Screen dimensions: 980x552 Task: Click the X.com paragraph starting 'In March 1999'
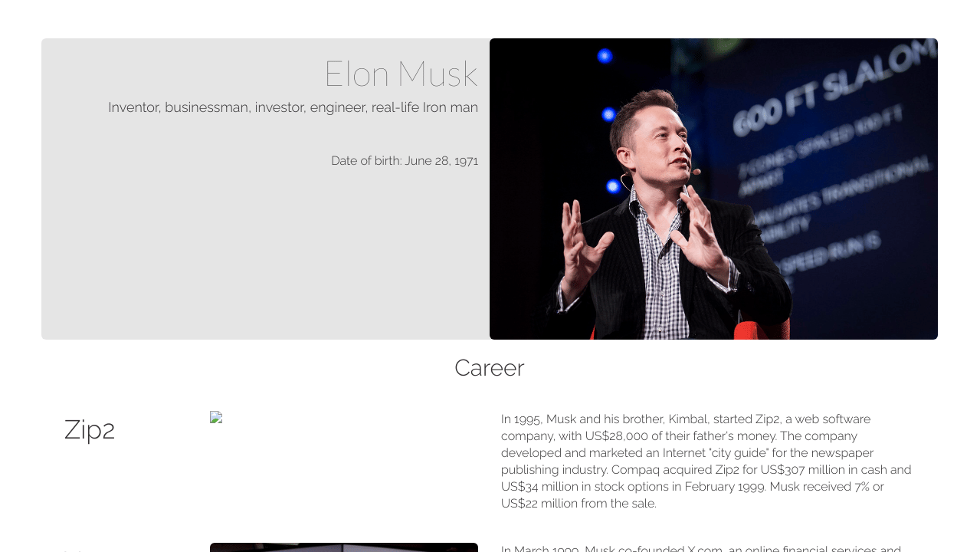click(701, 548)
